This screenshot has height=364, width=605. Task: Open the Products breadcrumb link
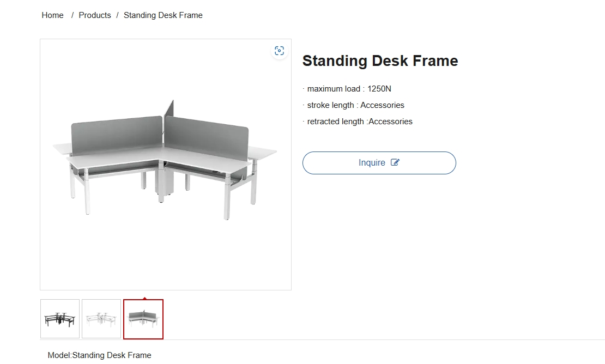[x=95, y=15]
